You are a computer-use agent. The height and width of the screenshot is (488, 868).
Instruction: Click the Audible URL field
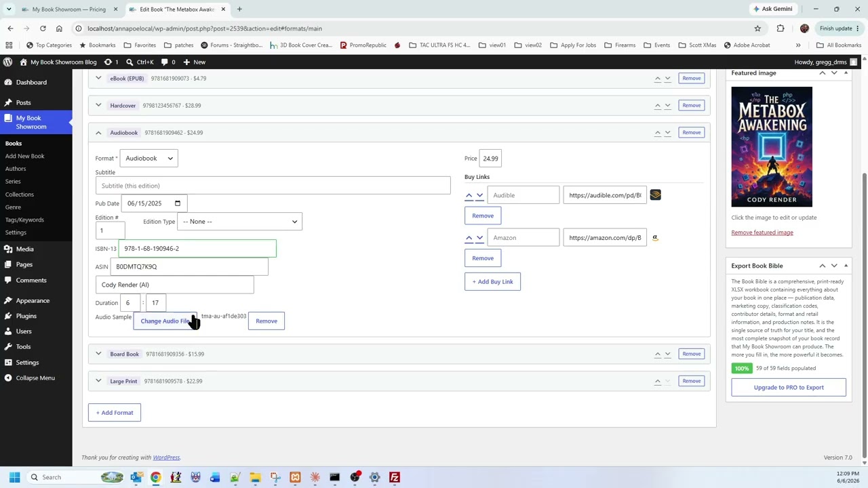click(x=605, y=195)
